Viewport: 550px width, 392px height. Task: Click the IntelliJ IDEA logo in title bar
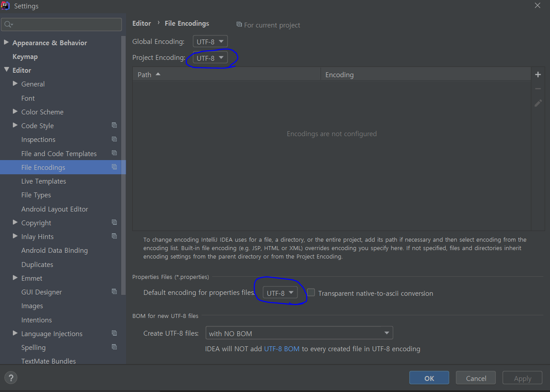coord(6,6)
